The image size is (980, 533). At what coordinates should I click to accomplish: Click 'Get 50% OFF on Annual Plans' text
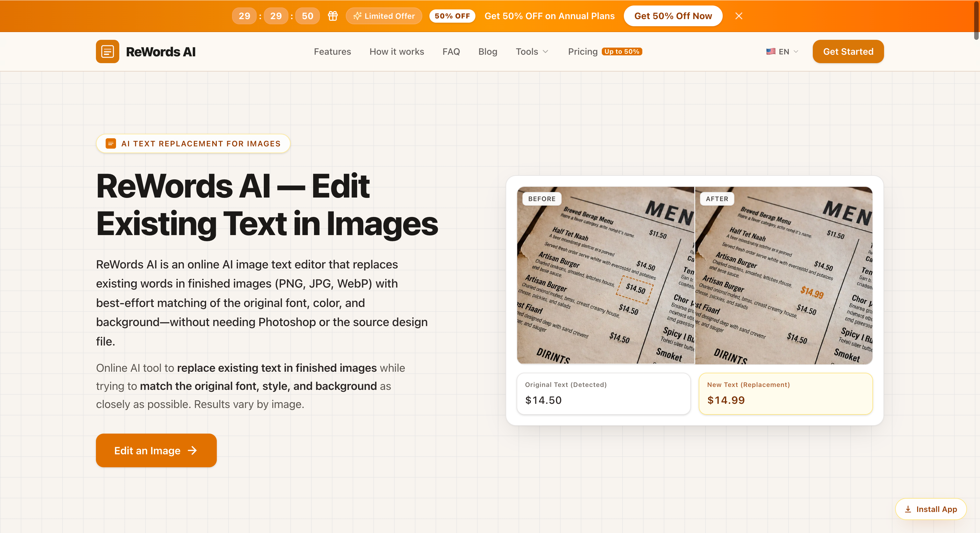click(x=549, y=16)
